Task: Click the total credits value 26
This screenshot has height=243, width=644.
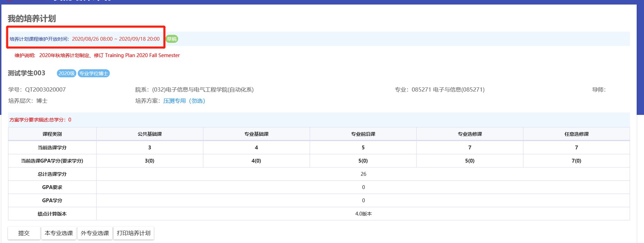Action: 363,174
